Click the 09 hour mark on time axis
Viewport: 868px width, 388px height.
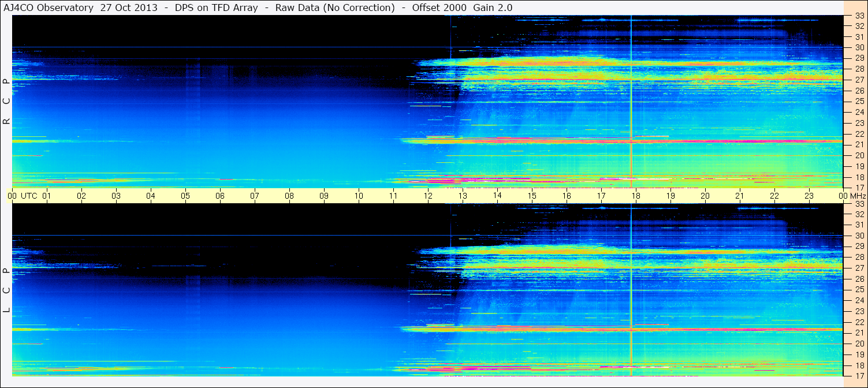tap(324, 196)
